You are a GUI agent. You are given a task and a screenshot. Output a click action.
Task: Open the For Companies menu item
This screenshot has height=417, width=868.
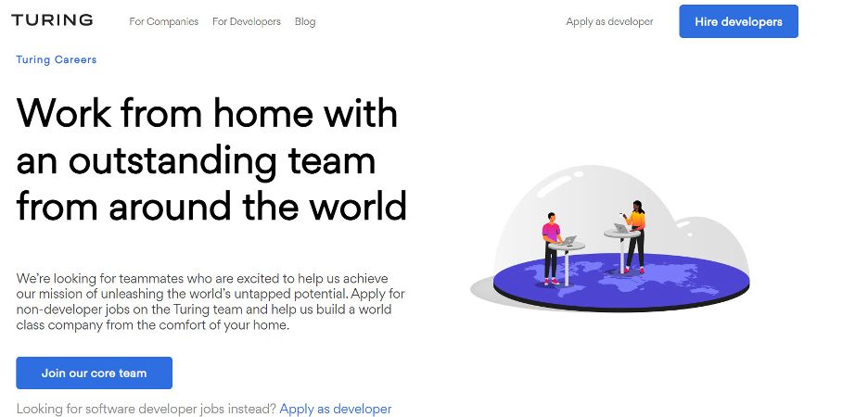(163, 21)
